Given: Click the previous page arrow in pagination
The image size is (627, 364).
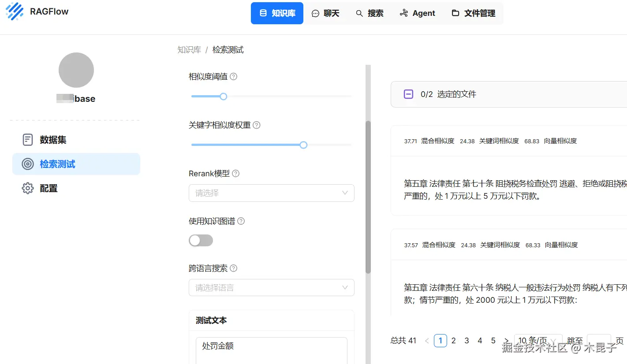Looking at the screenshot, I should click(x=427, y=341).
